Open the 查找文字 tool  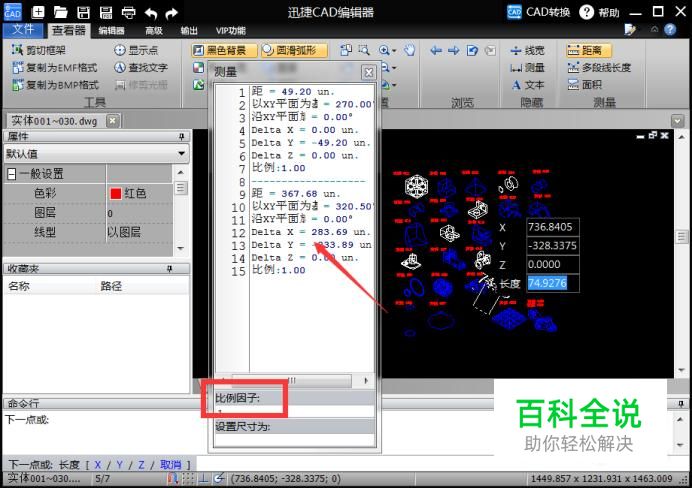pos(141,68)
